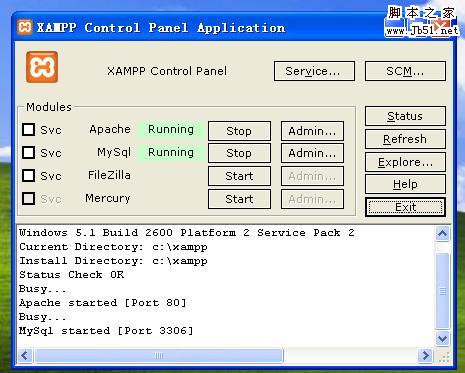Image resolution: width=465 pixels, height=373 pixels.
Task: Stop the MySql module
Action: coord(239,153)
